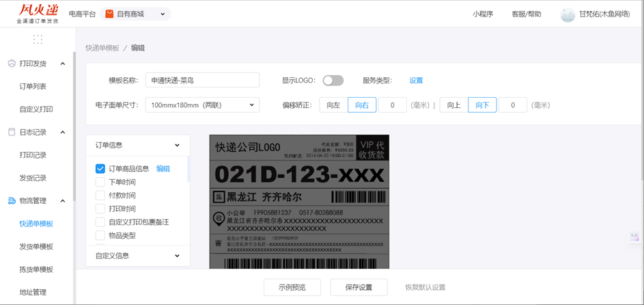This screenshot has width=644, height=305.
Task: Check the 打印时间 checkbox
Action: tap(100, 209)
